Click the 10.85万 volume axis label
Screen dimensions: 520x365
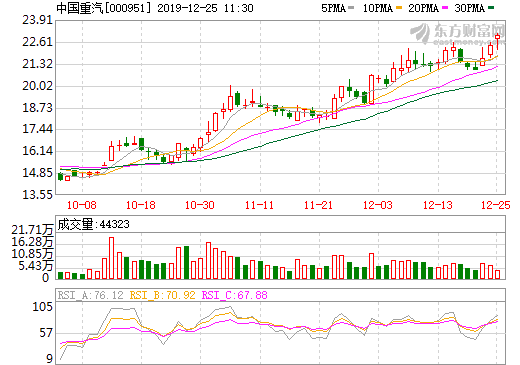[x=32, y=254]
